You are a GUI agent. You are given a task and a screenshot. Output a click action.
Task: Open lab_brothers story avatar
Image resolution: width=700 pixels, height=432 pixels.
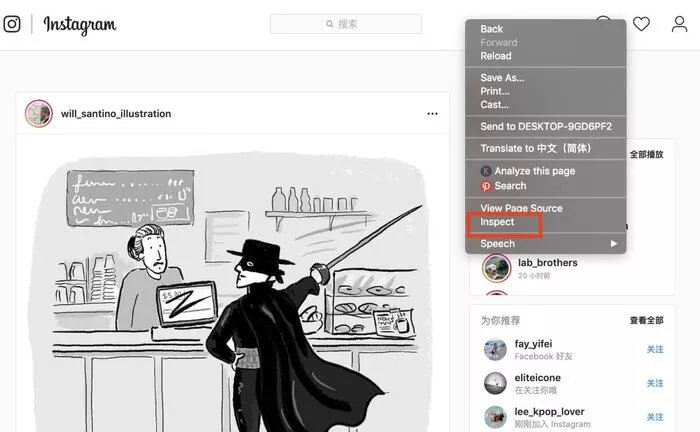coord(496,268)
